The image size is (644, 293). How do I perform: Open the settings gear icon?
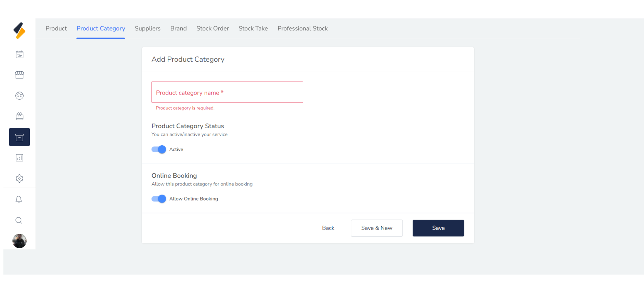click(x=20, y=179)
